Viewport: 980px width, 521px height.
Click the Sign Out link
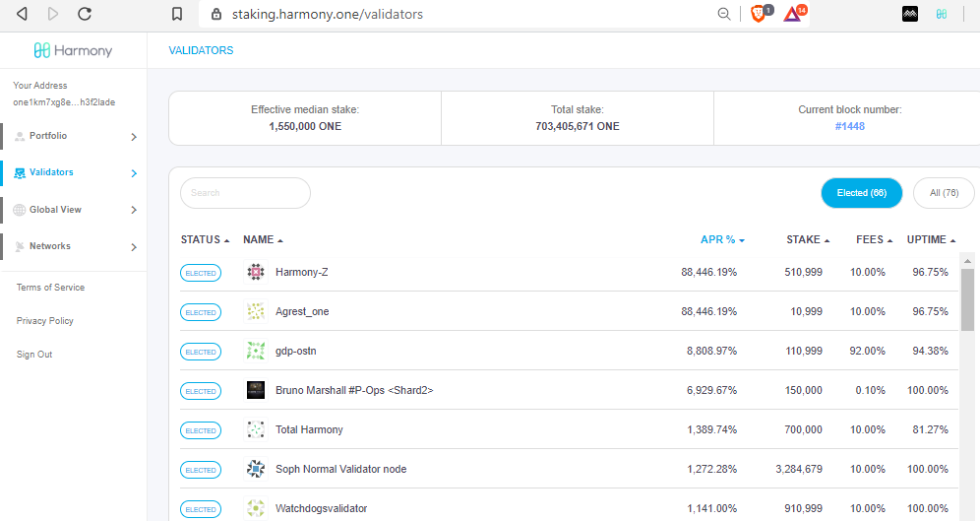click(x=34, y=355)
